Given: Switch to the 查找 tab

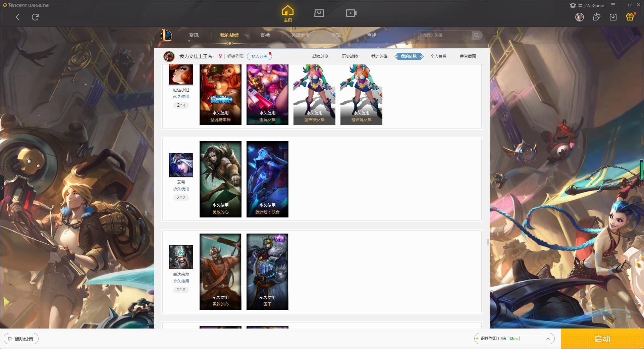Looking at the screenshot, I should click(372, 35).
